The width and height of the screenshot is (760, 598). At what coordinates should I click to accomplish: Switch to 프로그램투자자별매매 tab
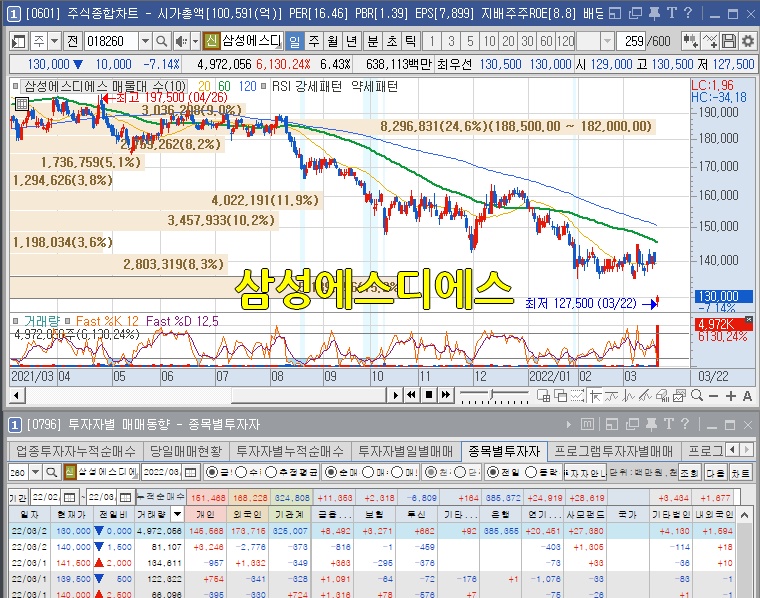pyautogui.click(x=613, y=452)
